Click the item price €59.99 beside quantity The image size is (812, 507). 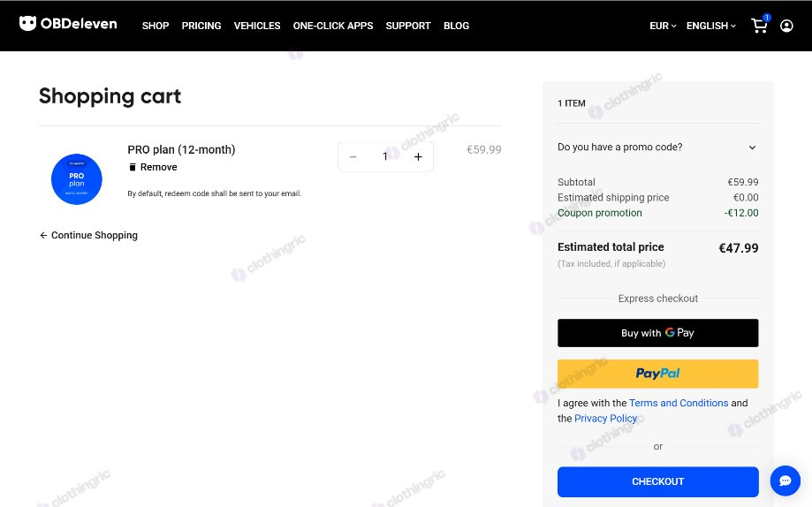pos(483,149)
